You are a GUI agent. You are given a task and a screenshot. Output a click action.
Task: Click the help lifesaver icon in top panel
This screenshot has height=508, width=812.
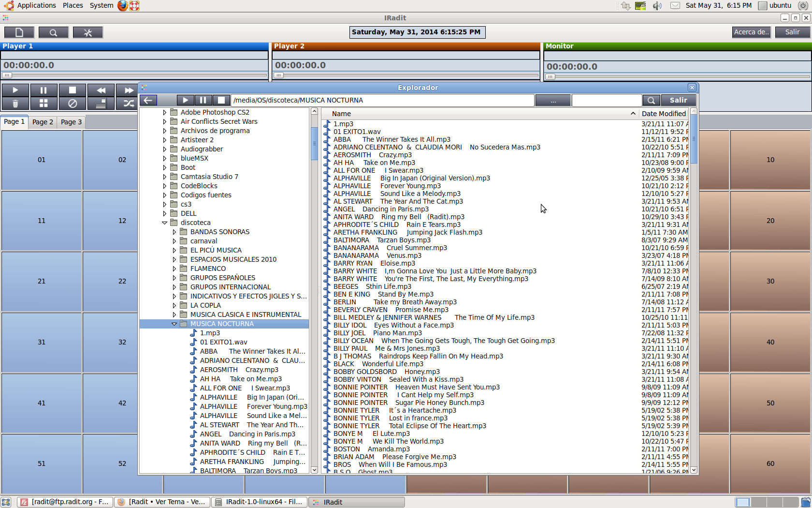coord(134,5)
